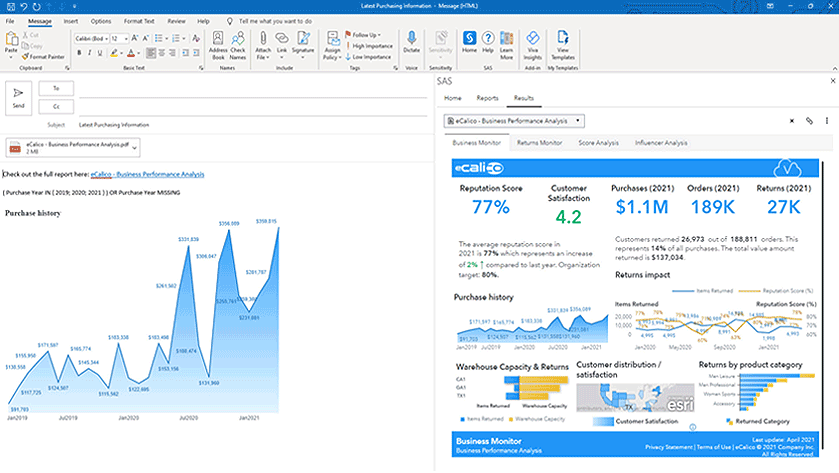Increase paragraph indent
The height and width of the screenshot is (473, 839).
click(196, 53)
